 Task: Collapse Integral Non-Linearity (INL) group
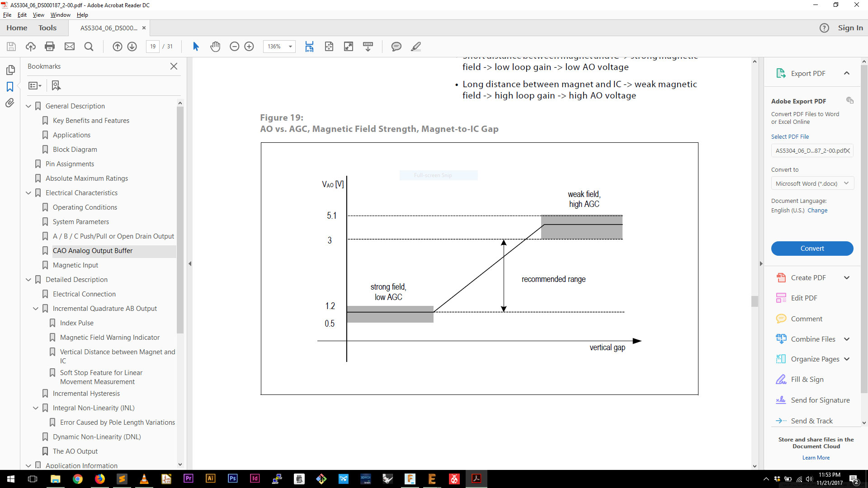coord(36,408)
